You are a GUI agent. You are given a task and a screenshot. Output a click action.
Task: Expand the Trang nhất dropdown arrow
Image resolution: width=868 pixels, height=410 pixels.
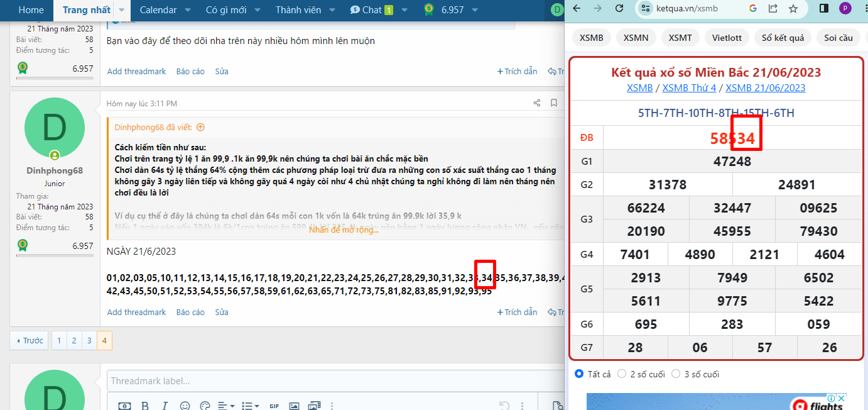click(x=122, y=10)
